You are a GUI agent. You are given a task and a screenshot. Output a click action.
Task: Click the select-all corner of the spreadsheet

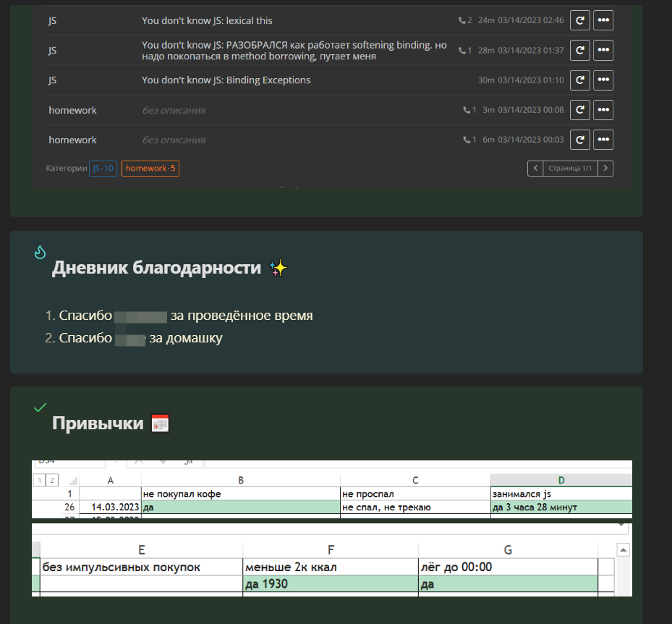(x=73, y=481)
